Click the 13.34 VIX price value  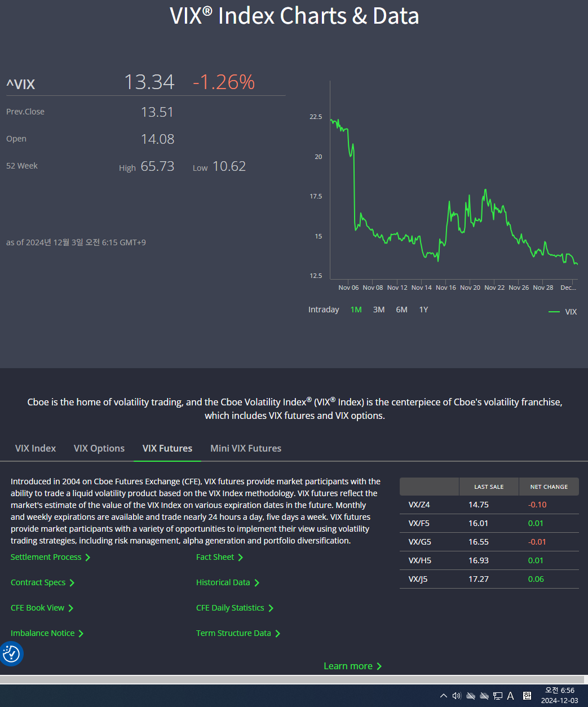tap(149, 82)
